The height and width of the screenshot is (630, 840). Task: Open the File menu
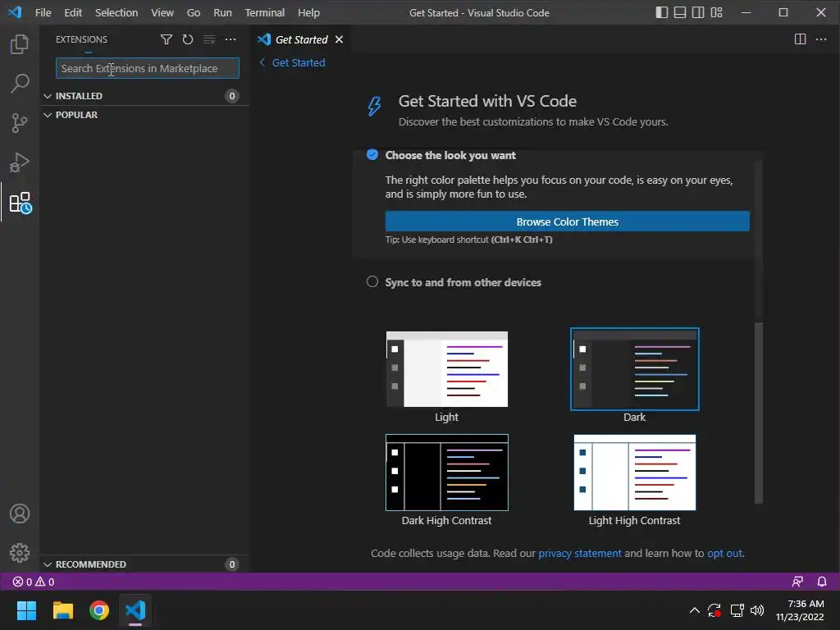[43, 12]
